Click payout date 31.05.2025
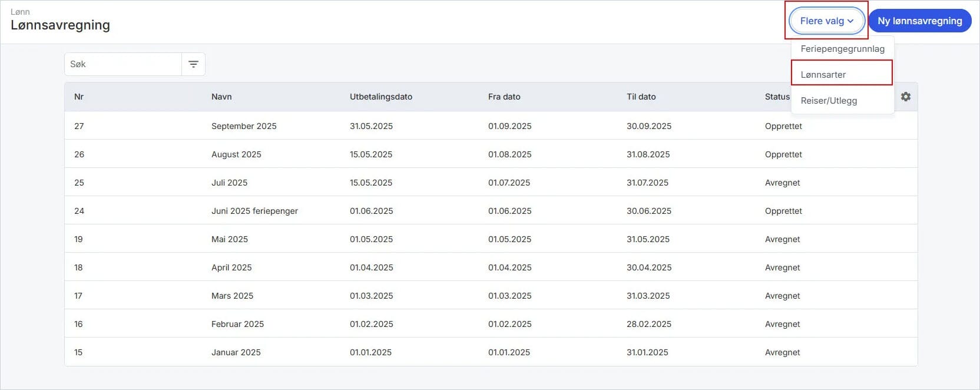The image size is (980, 390). (x=371, y=126)
